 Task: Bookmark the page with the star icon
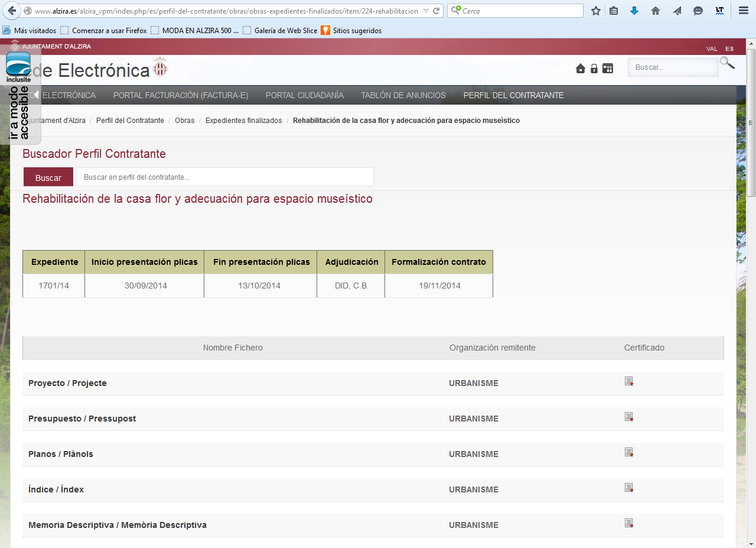pyautogui.click(x=595, y=10)
